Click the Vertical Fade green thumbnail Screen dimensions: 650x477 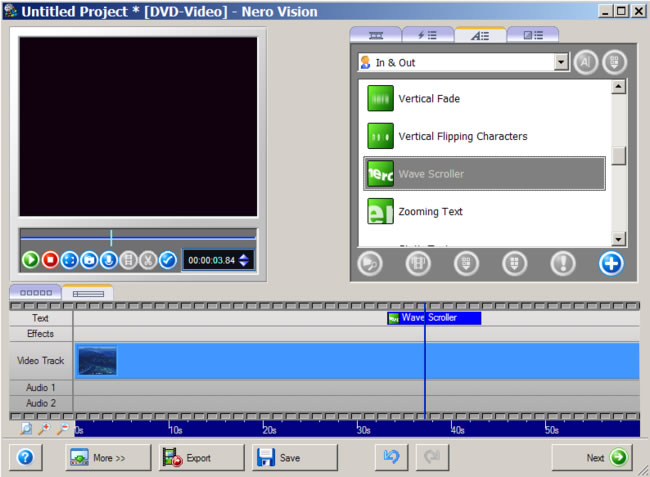tap(380, 98)
